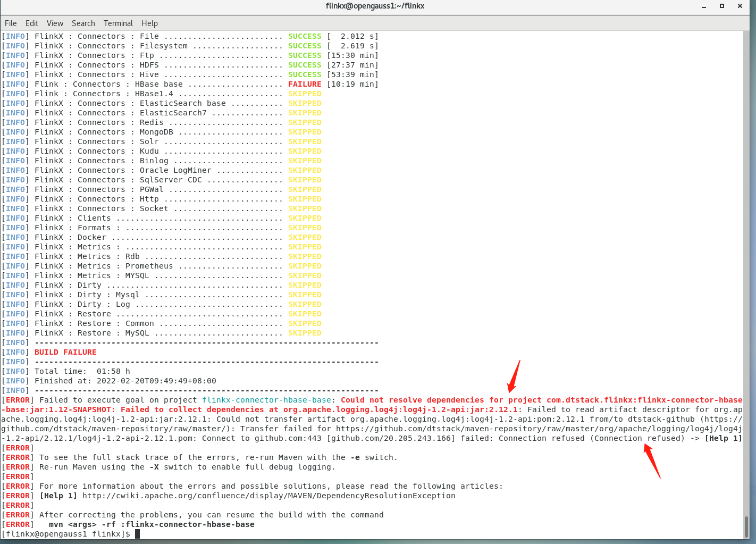Click the red 'BUILD FAILURE' text
This screenshot has width=756, height=544.
[x=65, y=352]
